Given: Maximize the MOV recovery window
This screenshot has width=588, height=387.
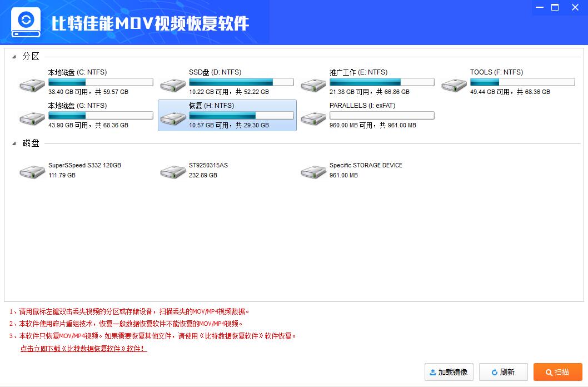Looking at the screenshot, I should [x=555, y=7].
